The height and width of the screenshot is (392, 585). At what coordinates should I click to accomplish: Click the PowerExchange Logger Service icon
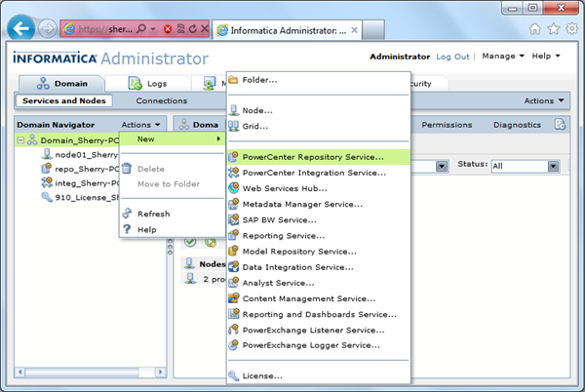point(234,345)
